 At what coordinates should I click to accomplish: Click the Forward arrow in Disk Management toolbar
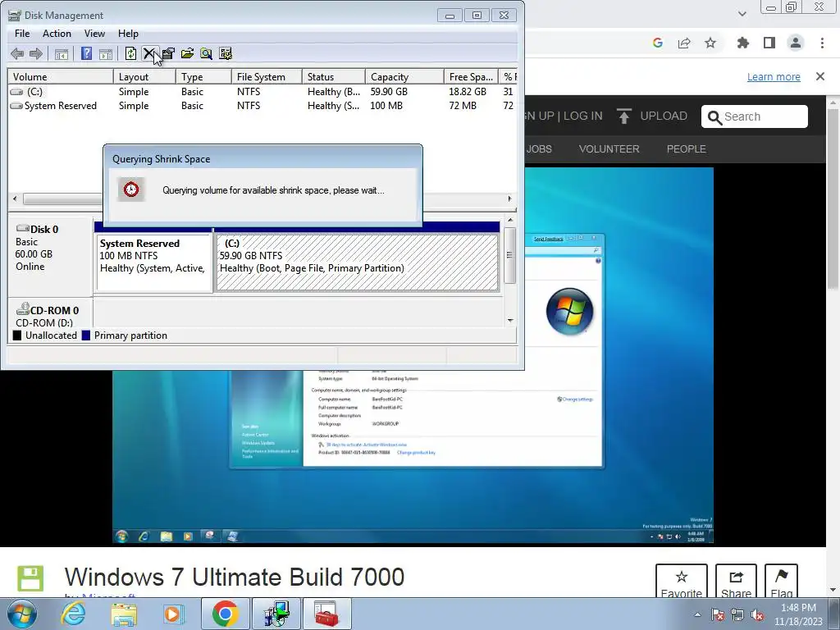click(x=36, y=53)
